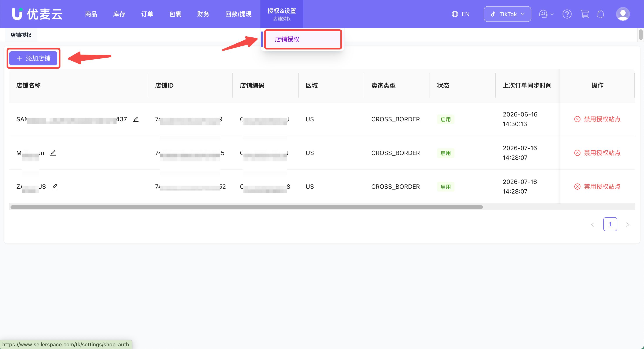Edit the store name starting with M
The height and width of the screenshot is (349, 644).
coord(53,153)
